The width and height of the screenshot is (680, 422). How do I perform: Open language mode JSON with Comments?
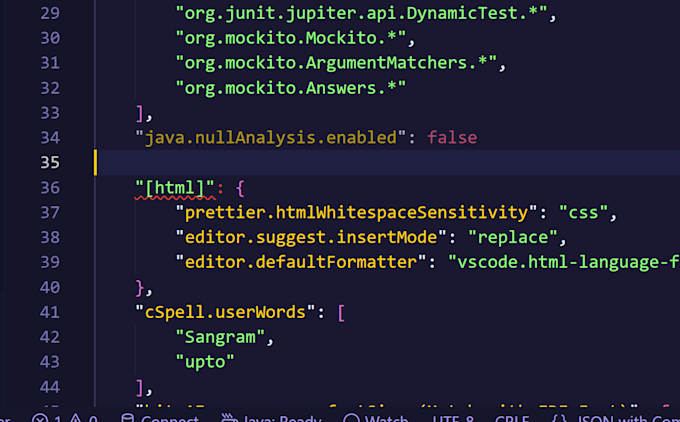pyautogui.click(x=615, y=419)
